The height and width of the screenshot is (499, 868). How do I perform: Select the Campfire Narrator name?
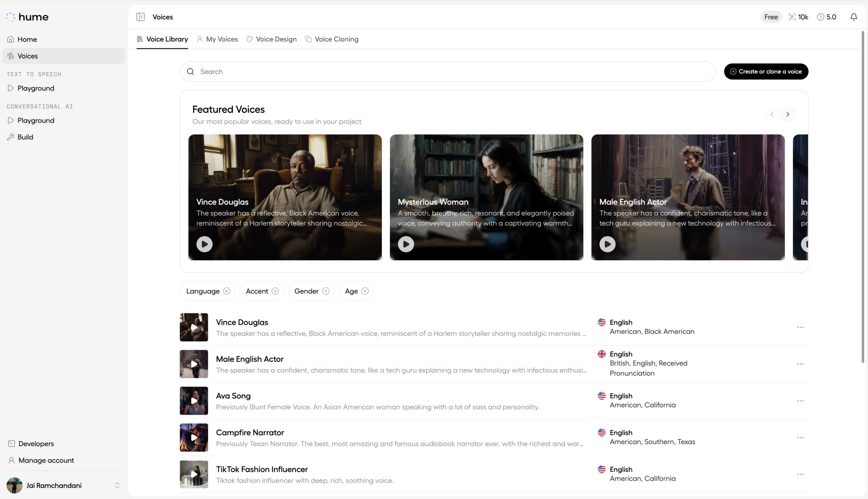pos(250,432)
